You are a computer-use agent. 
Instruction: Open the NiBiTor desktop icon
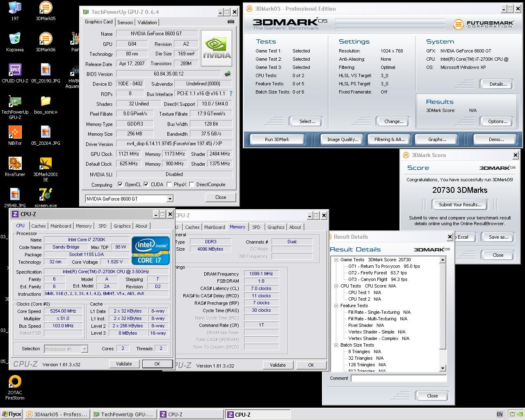click(x=15, y=133)
